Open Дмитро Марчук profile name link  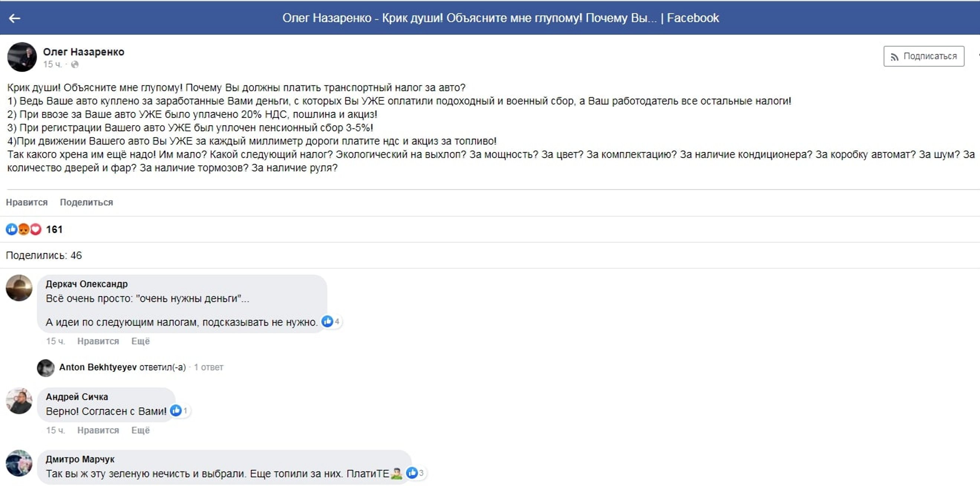pyautogui.click(x=80, y=459)
